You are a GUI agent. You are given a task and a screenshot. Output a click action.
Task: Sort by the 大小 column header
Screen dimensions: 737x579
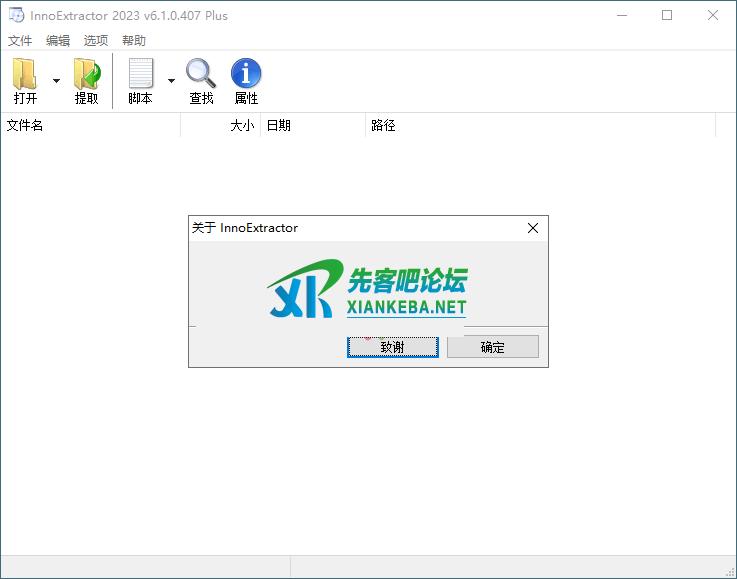tap(221, 126)
